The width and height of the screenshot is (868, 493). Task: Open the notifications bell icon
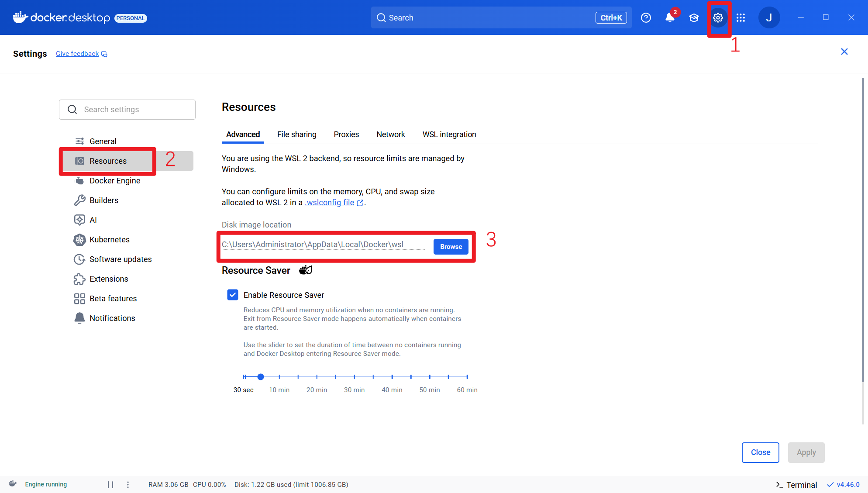pos(670,18)
